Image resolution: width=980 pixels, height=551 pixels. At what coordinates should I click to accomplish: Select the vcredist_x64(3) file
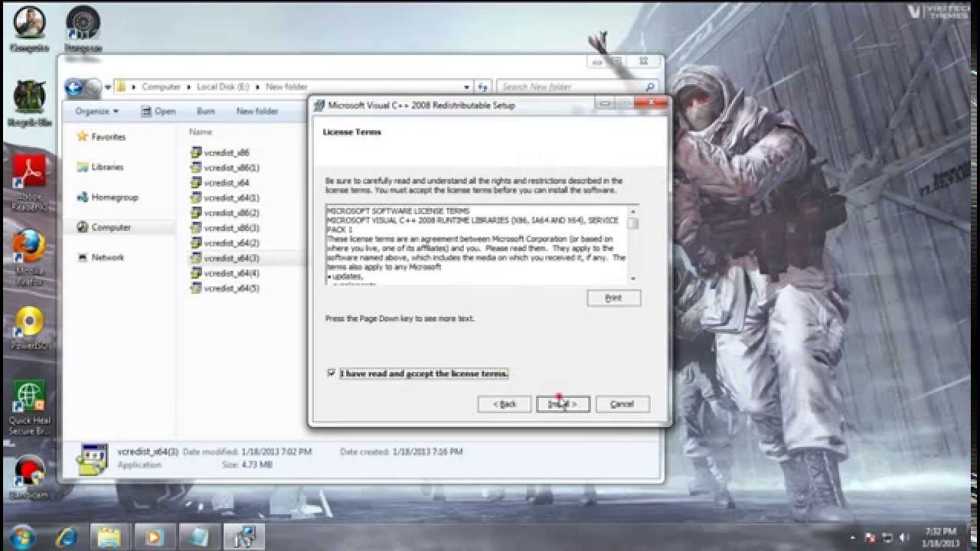click(x=225, y=258)
